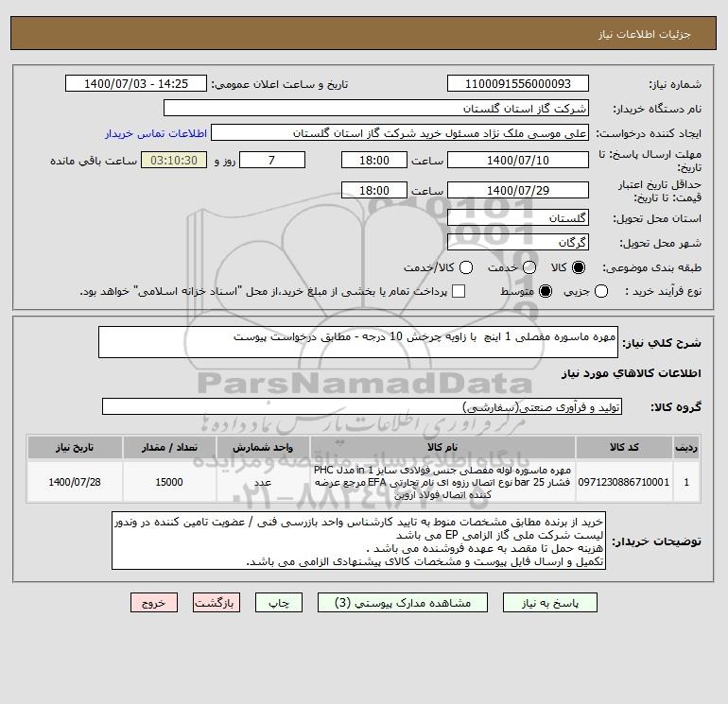The width and height of the screenshot is (728, 704).
Task: Click remaining time countdown 03:10:30
Action: [x=174, y=160]
